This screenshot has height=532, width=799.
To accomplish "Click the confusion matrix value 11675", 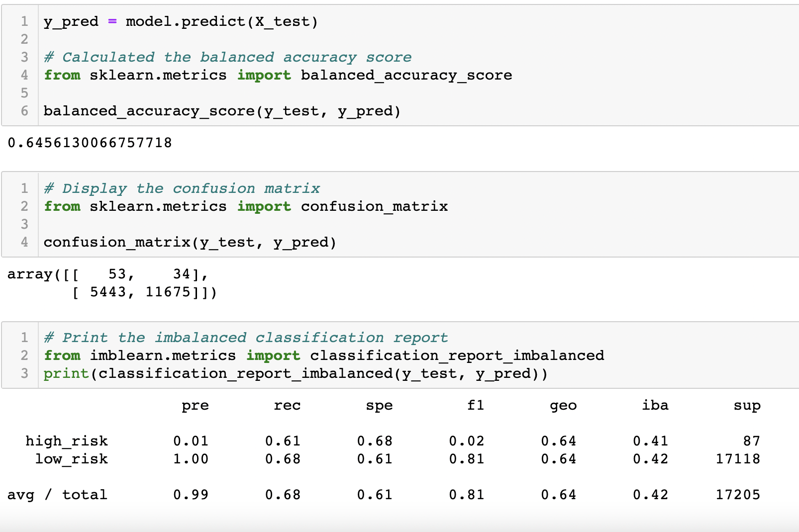I will click(x=168, y=292).
